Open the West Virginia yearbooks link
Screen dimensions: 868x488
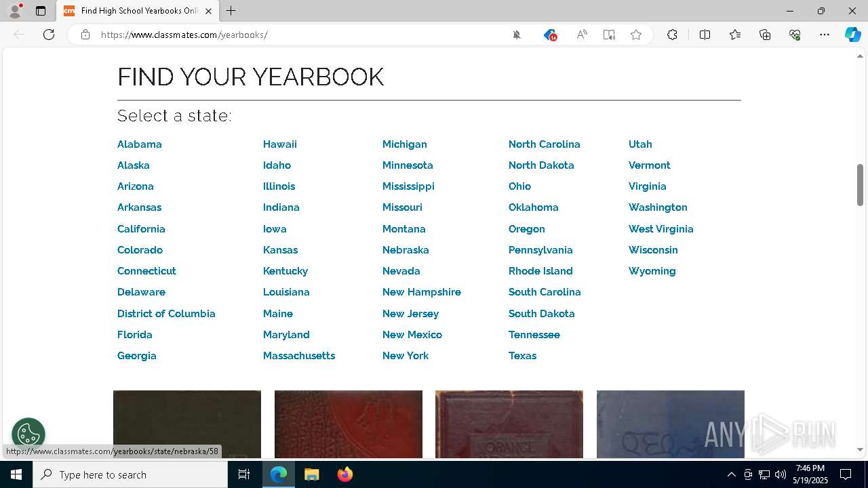pyautogui.click(x=661, y=228)
